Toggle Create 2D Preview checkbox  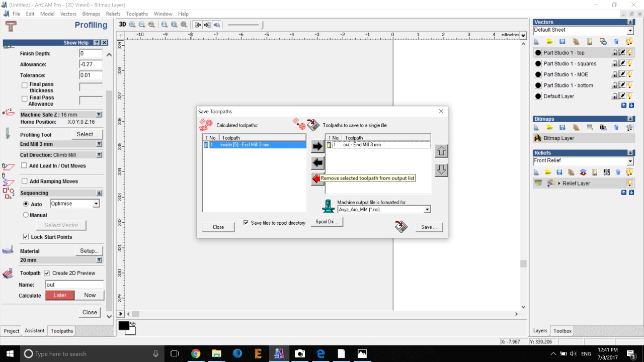click(47, 273)
